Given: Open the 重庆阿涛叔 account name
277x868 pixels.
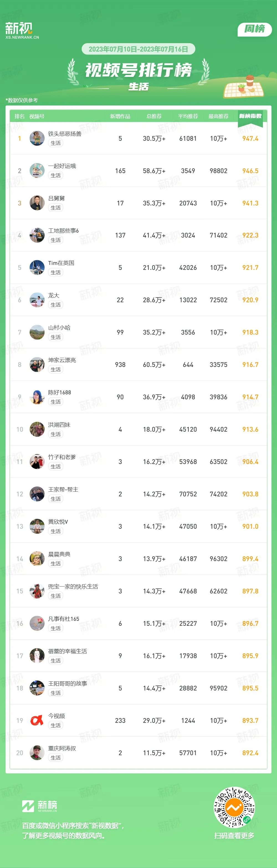Looking at the screenshot, I should [x=62, y=748].
